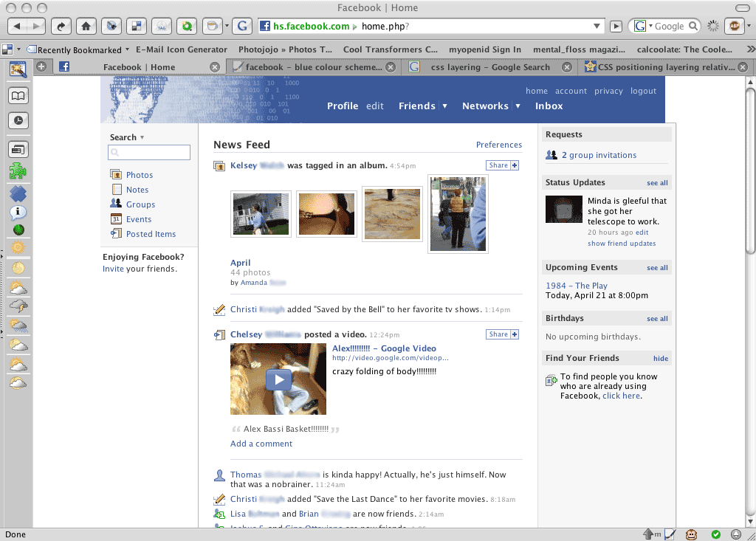This screenshot has height=541, width=756.
Task: Click the Facebook site icon in address bar
Action: [265, 26]
